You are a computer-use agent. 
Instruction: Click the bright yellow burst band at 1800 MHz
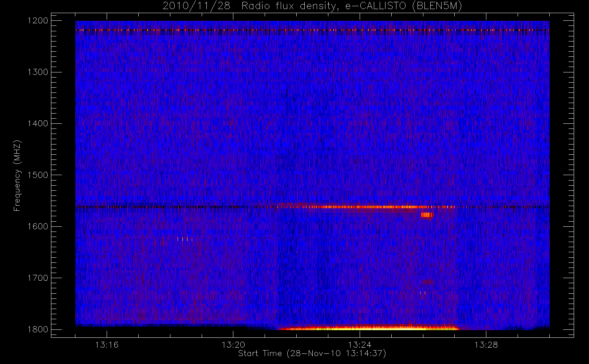[369, 328]
